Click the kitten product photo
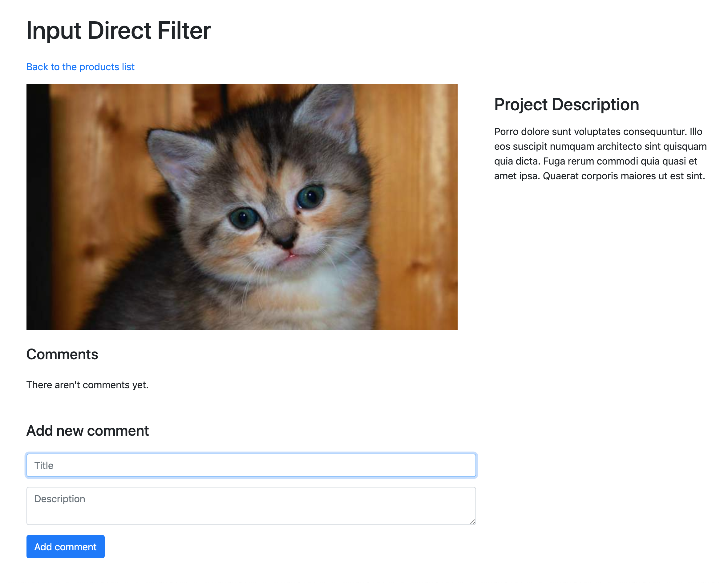This screenshot has height=583, width=728. click(242, 207)
